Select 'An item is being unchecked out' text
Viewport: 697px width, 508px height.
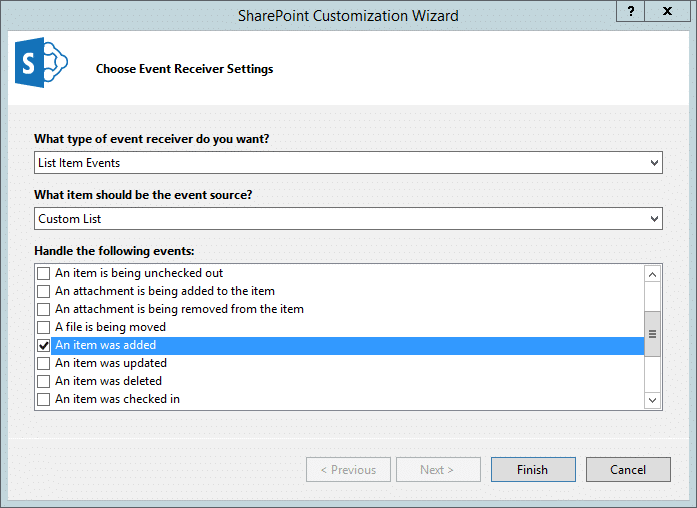[x=139, y=273]
